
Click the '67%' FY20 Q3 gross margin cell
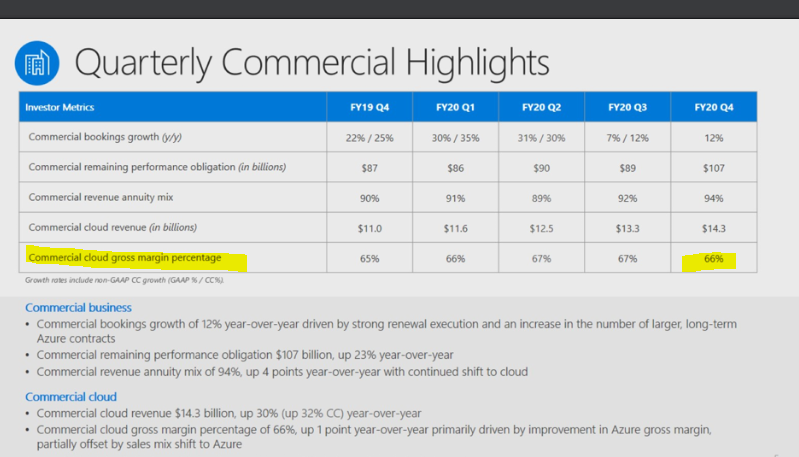coord(627,258)
